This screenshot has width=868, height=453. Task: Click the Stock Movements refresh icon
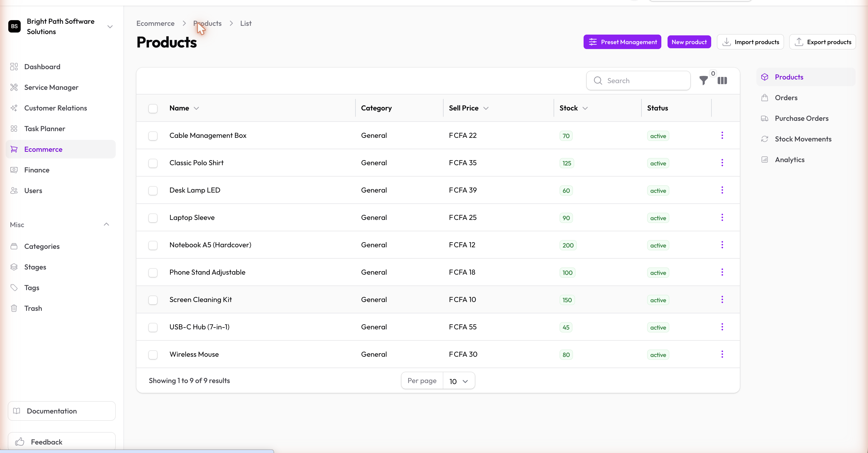coord(765,139)
